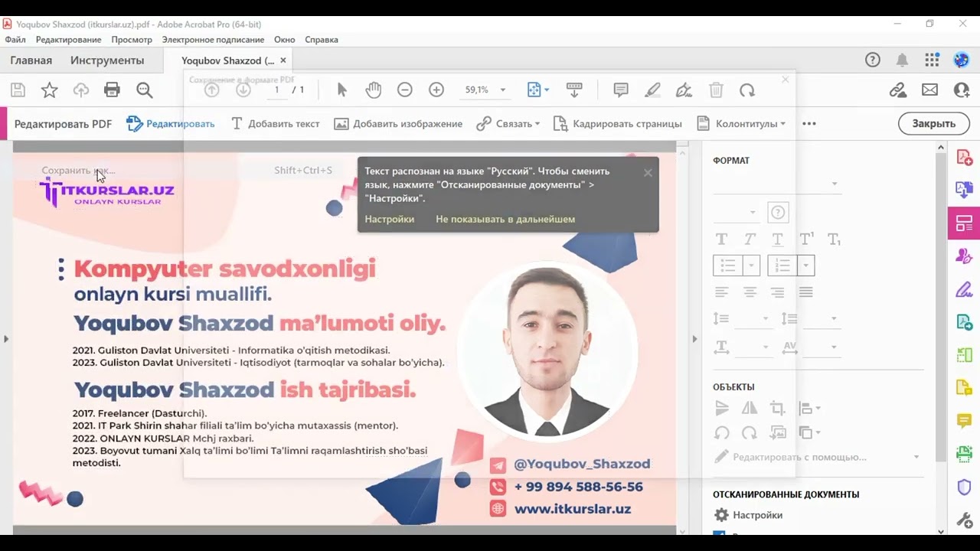Click the zoom out minus icon
Image resolution: width=980 pixels, height=551 pixels.
pos(405,90)
